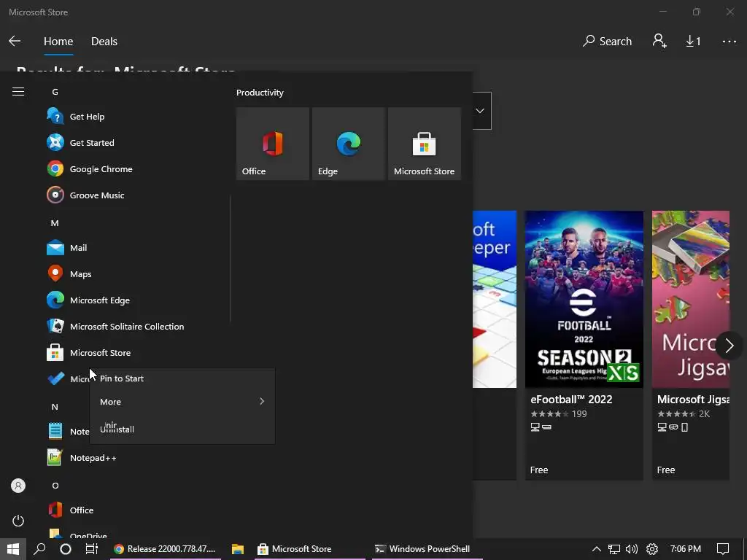
Task: Expand the Start menu hamburger button
Action: click(18, 91)
